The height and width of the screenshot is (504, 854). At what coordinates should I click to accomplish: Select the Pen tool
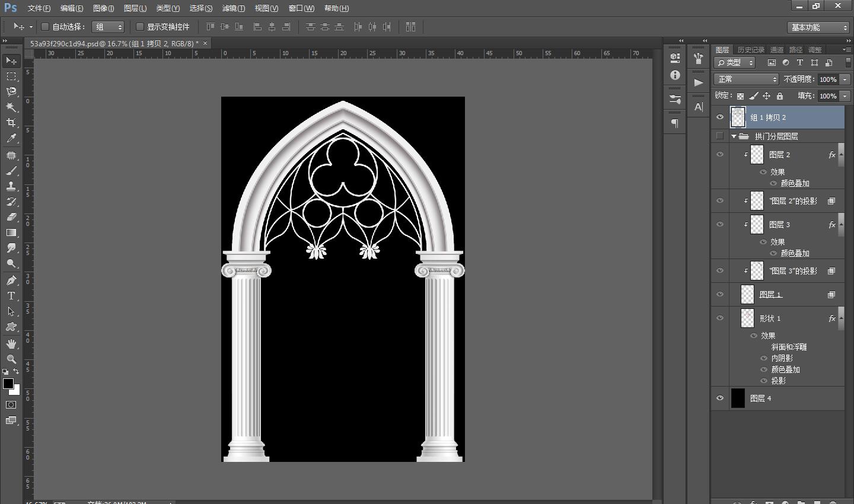point(11,280)
